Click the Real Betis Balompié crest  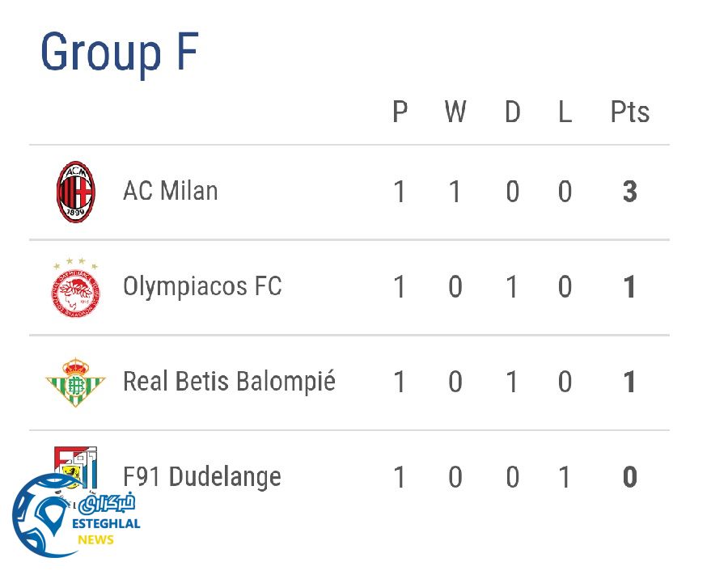(x=75, y=382)
